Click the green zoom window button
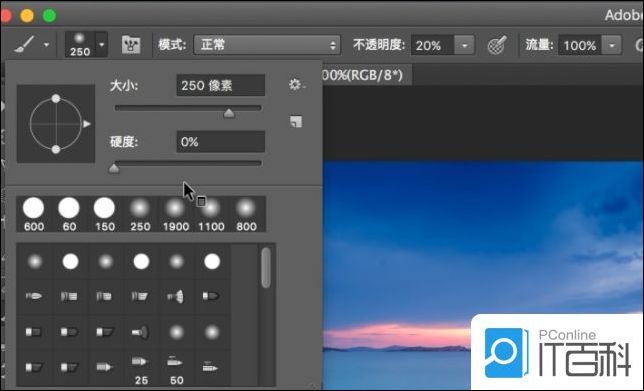The image size is (644, 391). click(50, 16)
